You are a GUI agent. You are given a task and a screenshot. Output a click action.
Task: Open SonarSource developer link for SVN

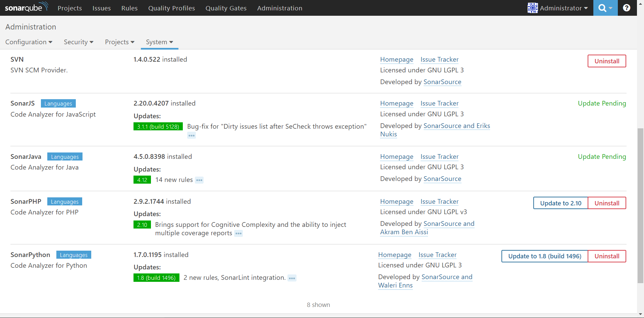[x=442, y=82]
